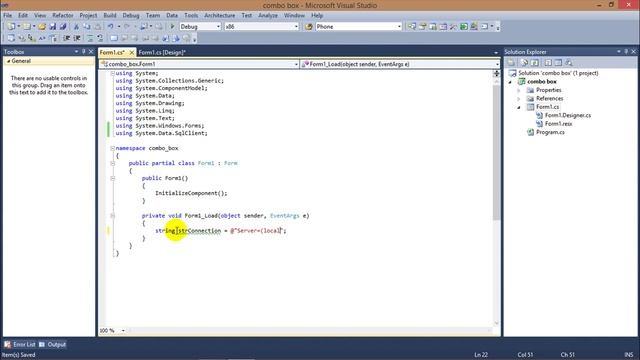Open the Output tab at the bottom

(52, 344)
